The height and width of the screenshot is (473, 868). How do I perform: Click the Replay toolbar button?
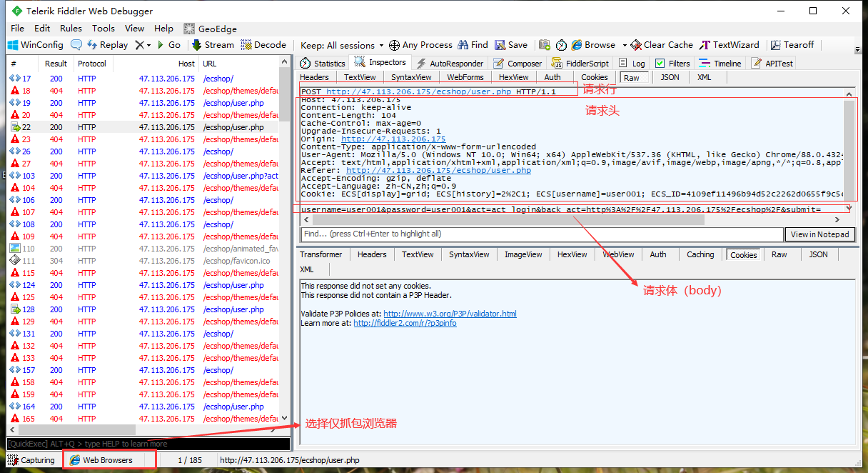click(x=108, y=45)
